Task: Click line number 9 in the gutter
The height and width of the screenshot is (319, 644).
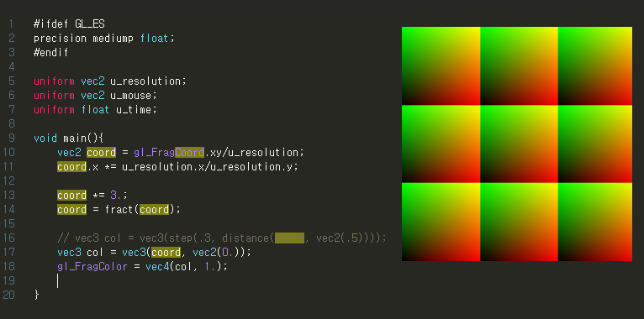Action: (11, 138)
